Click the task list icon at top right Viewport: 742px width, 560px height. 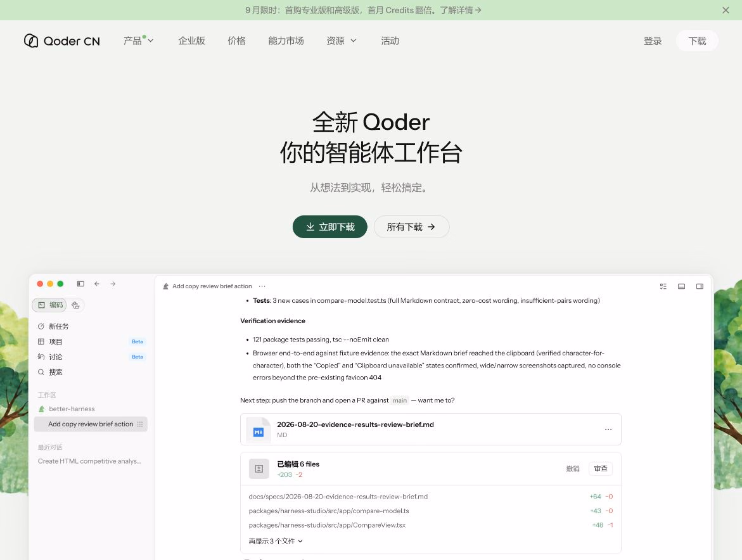663,286
